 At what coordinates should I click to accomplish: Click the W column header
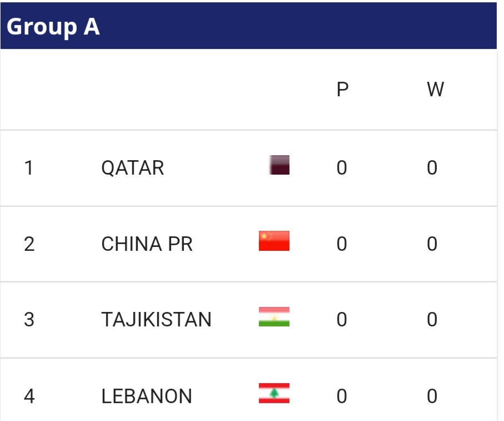(x=435, y=90)
